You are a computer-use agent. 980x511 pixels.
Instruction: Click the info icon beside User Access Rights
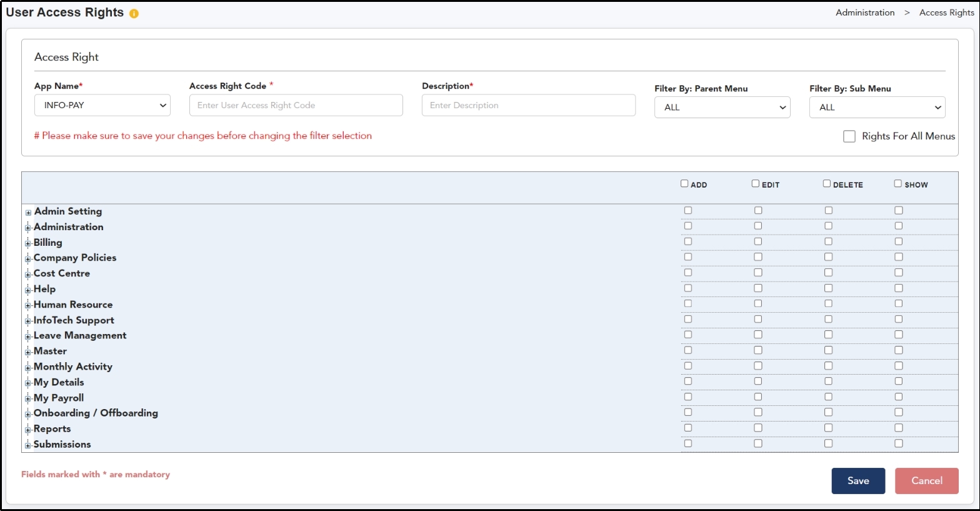click(134, 14)
